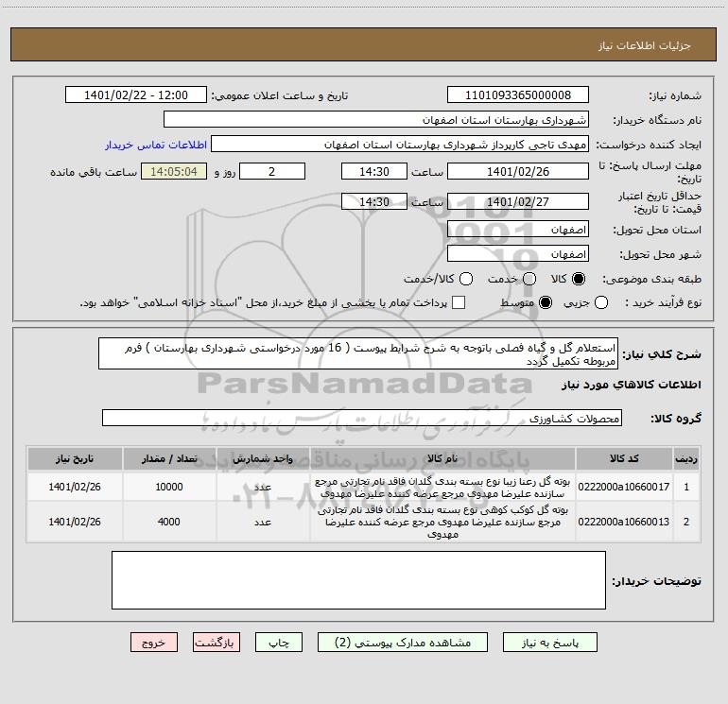Click the گل کوکب کوهی product name cell

pos(442,522)
